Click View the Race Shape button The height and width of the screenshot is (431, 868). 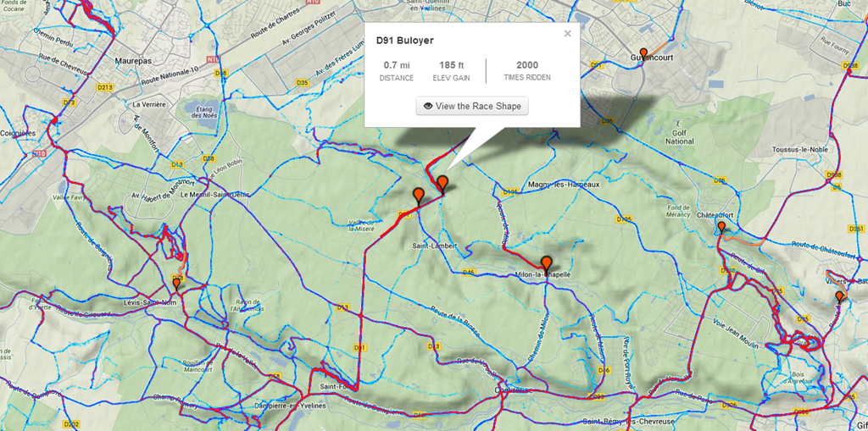[472, 106]
